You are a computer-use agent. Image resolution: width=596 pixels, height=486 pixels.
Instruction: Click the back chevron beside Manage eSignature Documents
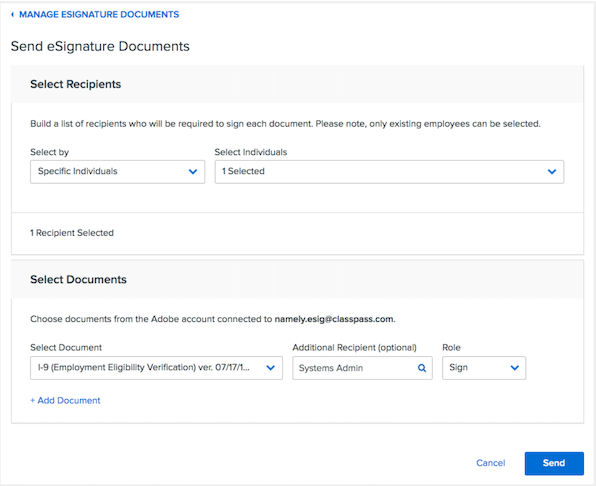pyautogui.click(x=13, y=14)
